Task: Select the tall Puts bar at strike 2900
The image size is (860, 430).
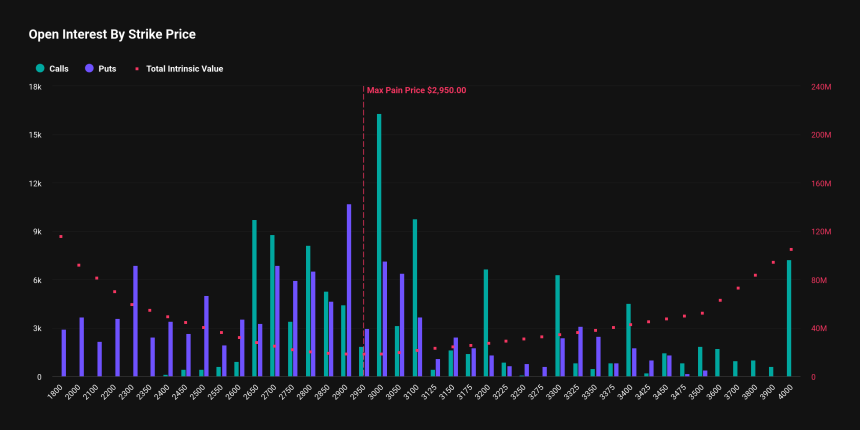Action: pyautogui.click(x=349, y=290)
